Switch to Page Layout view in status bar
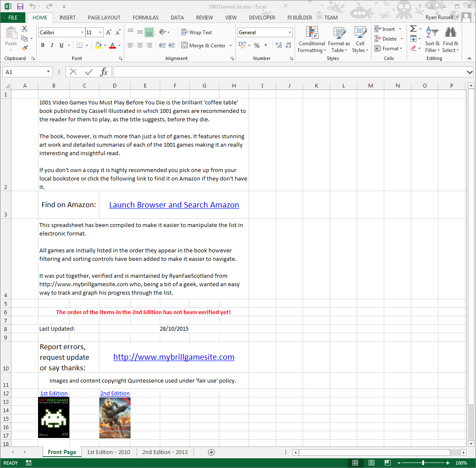The width and height of the screenshot is (476, 468). (371, 463)
